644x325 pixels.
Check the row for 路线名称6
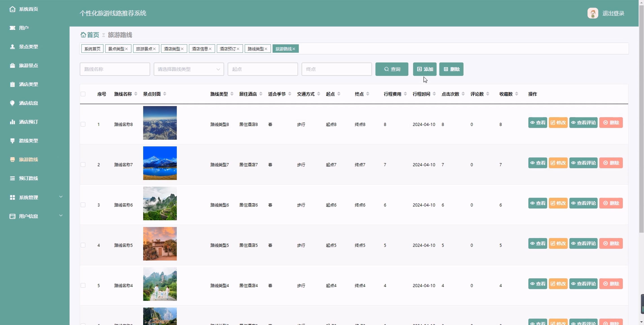coord(83,205)
